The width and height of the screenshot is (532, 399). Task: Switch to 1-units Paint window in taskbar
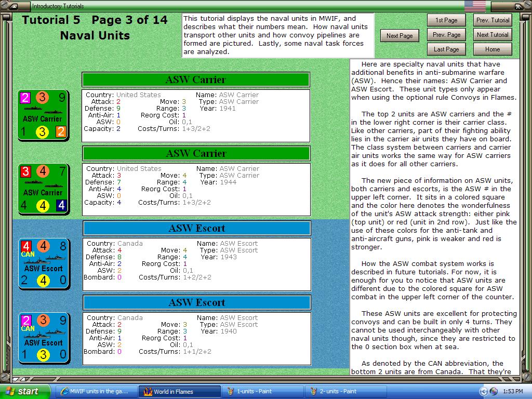263,391
